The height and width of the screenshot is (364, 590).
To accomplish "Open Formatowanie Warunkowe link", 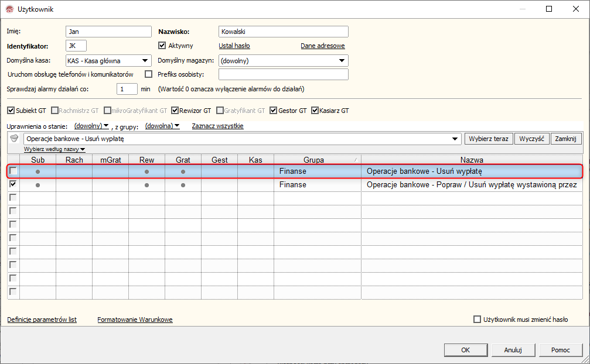I will coord(135,320).
